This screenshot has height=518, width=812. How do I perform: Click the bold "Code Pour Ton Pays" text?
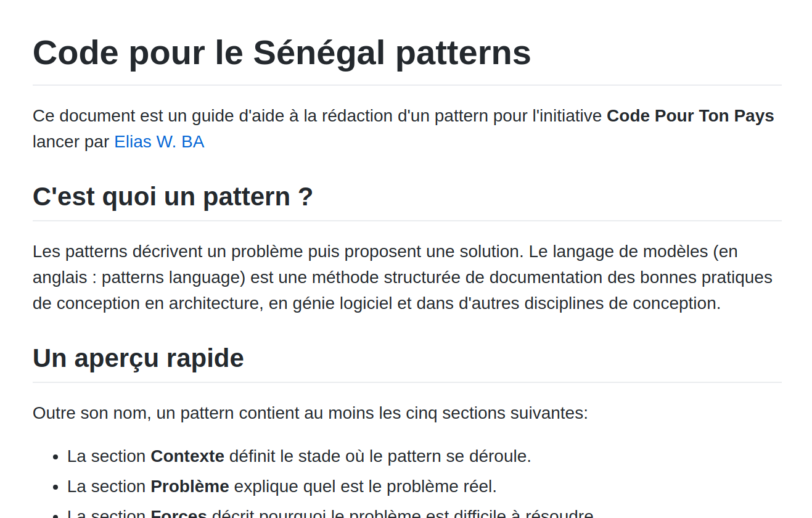(x=690, y=116)
